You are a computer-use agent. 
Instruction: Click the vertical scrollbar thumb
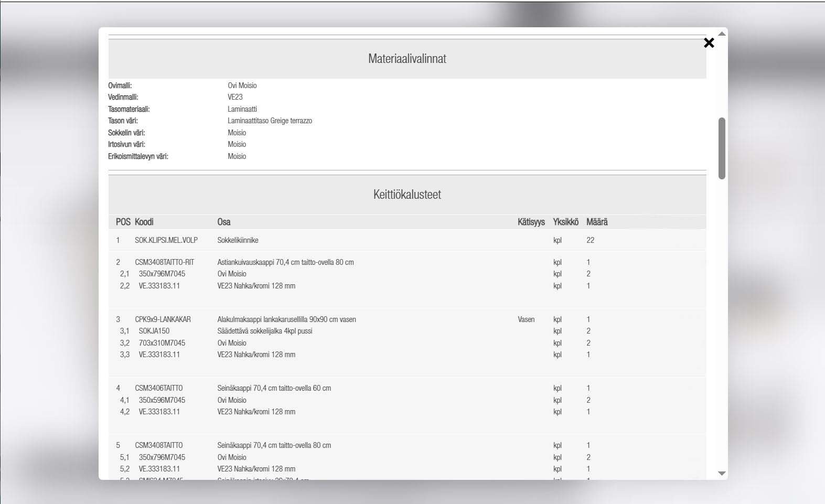(x=722, y=148)
